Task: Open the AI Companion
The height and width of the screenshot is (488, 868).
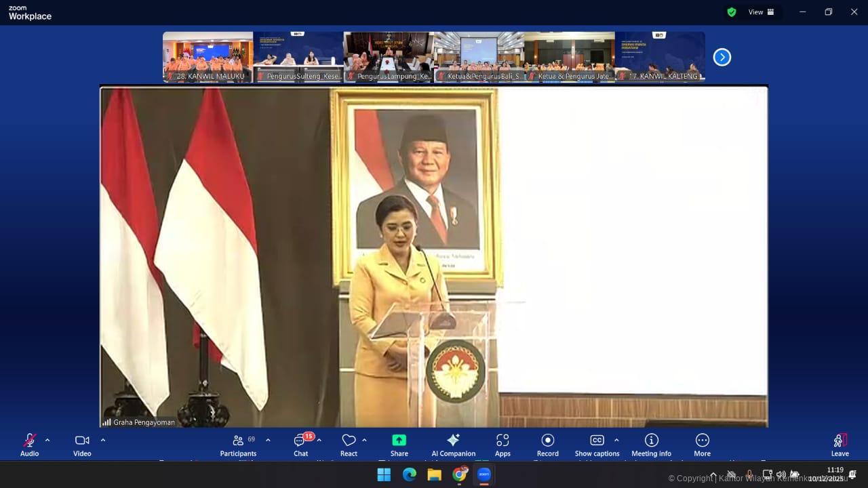Action: point(453,445)
